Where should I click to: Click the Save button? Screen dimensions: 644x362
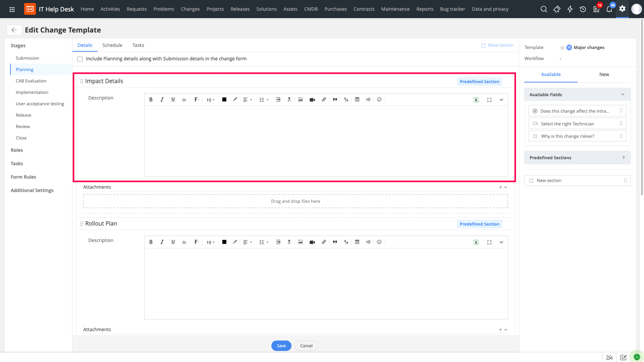tap(281, 346)
